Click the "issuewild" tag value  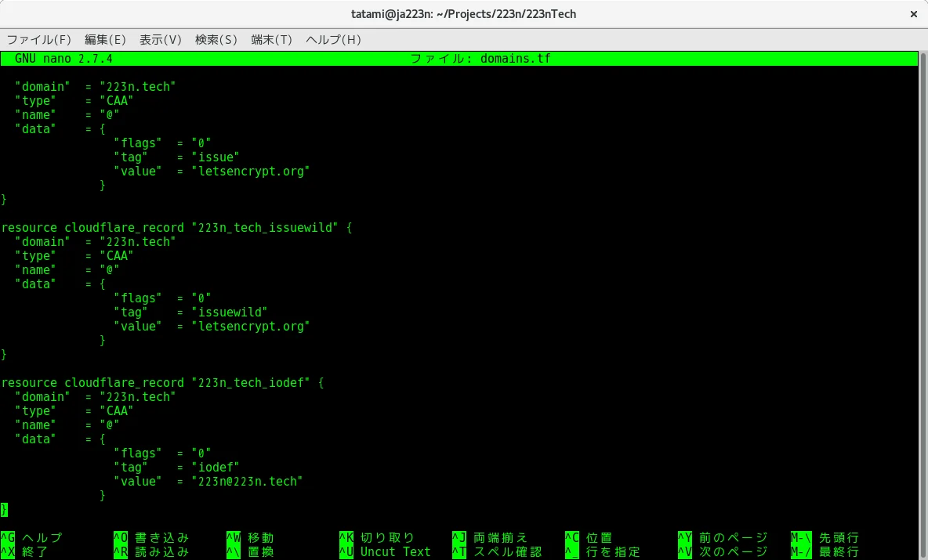230,313
